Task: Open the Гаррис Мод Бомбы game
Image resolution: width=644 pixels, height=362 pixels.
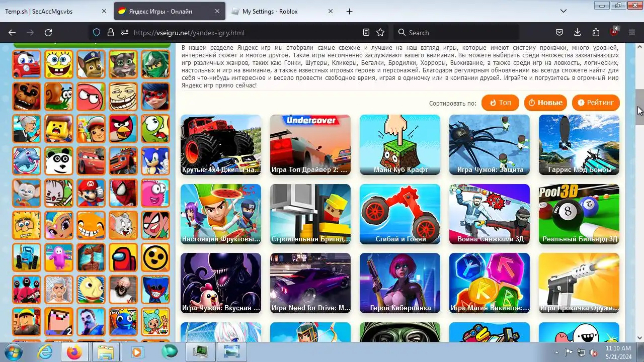Action: 579,145
